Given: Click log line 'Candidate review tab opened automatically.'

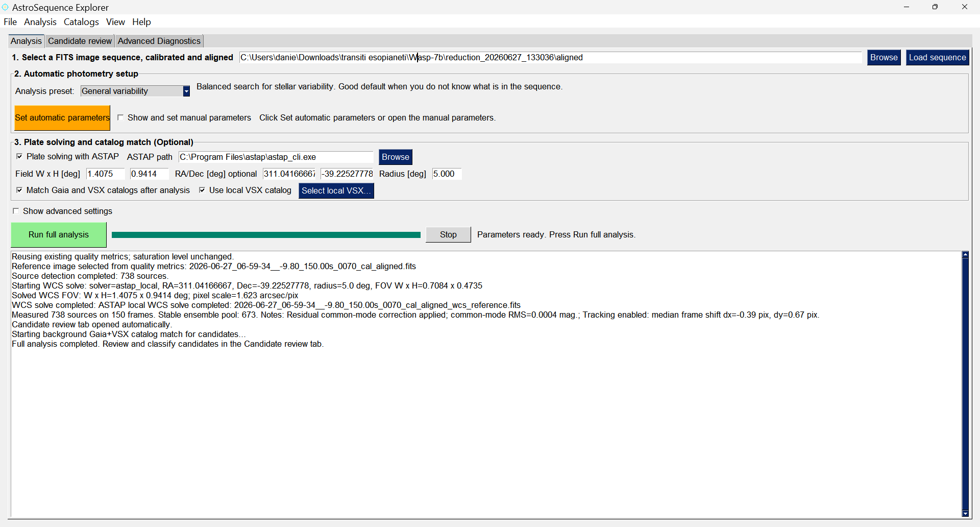Looking at the screenshot, I should point(92,324).
